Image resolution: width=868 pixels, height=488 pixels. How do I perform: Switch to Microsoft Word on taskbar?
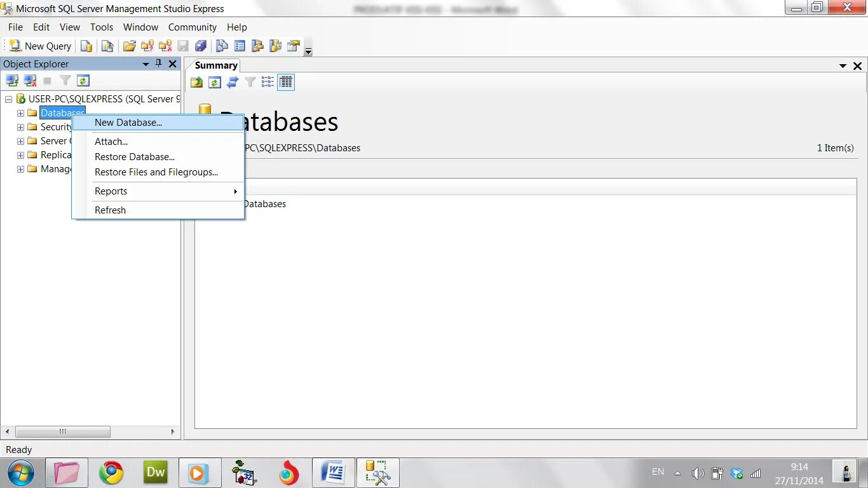click(333, 473)
